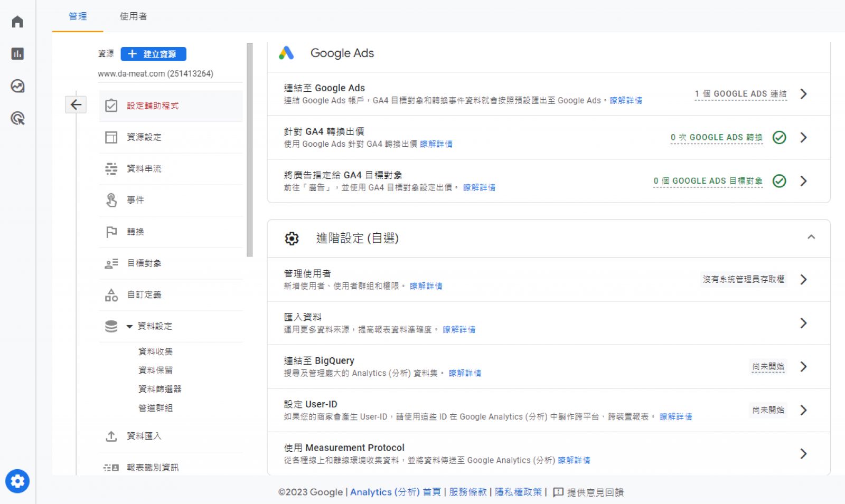845x504 pixels.
Task: Open 資源設定 menu item
Action: (x=171, y=137)
